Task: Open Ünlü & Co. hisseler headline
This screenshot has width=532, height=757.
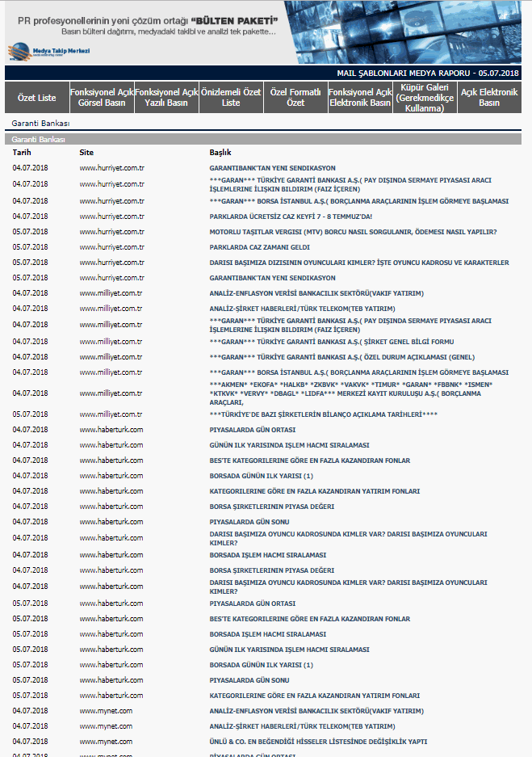Action: [x=318, y=742]
